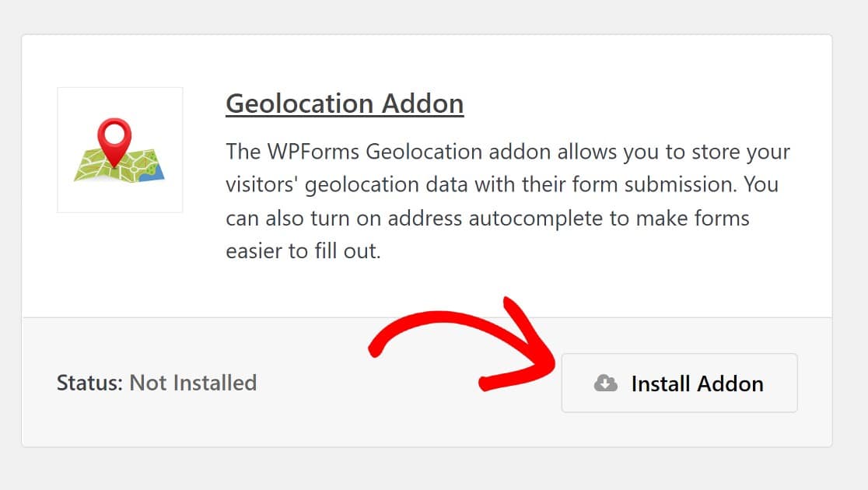Select the Geolocation map thumbnail image
The width and height of the screenshot is (868, 490).
point(120,150)
